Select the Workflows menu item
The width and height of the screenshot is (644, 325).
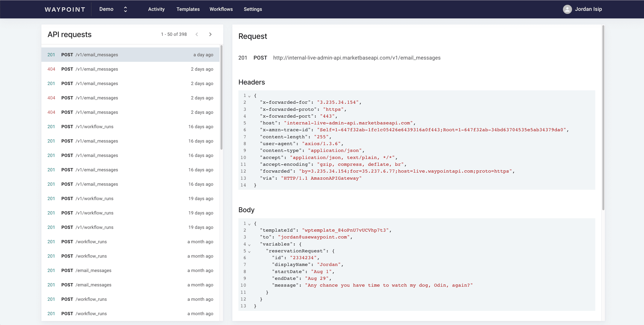pyautogui.click(x=221, y=9)
